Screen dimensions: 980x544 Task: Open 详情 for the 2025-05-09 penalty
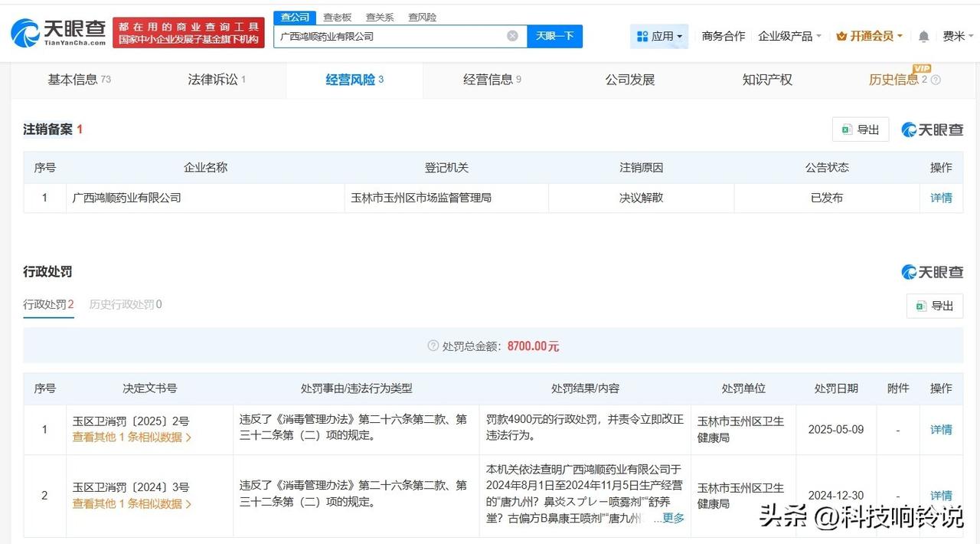(x=941, y=430)
